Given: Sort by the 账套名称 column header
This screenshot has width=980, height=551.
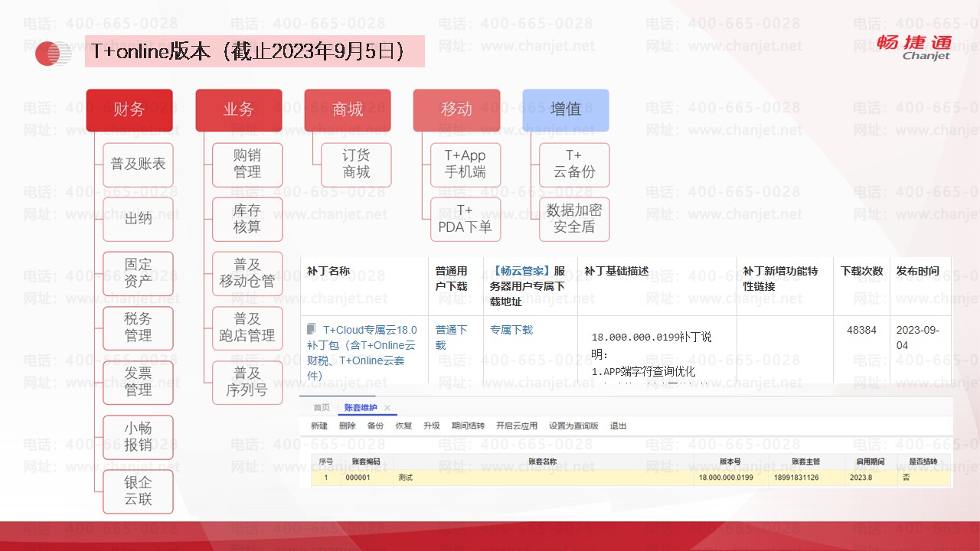Looking at the screenshot, I should (x=543, y=461).
